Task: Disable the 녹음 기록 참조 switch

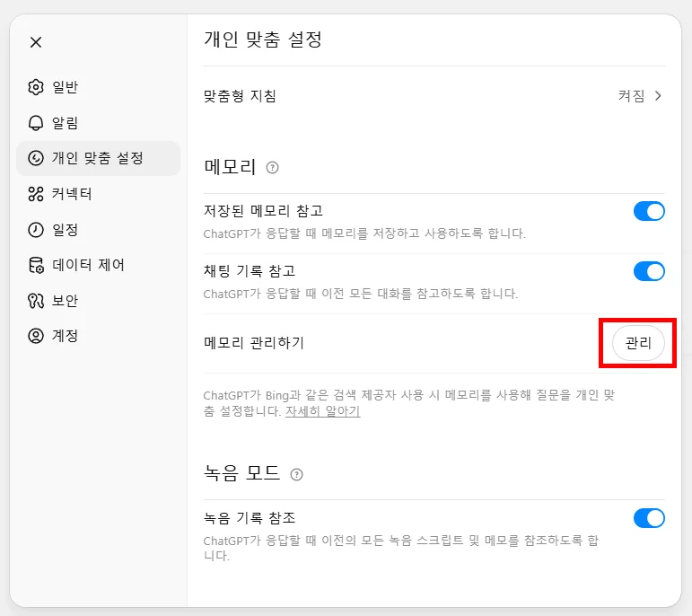Action: click(x=649, y=518)
